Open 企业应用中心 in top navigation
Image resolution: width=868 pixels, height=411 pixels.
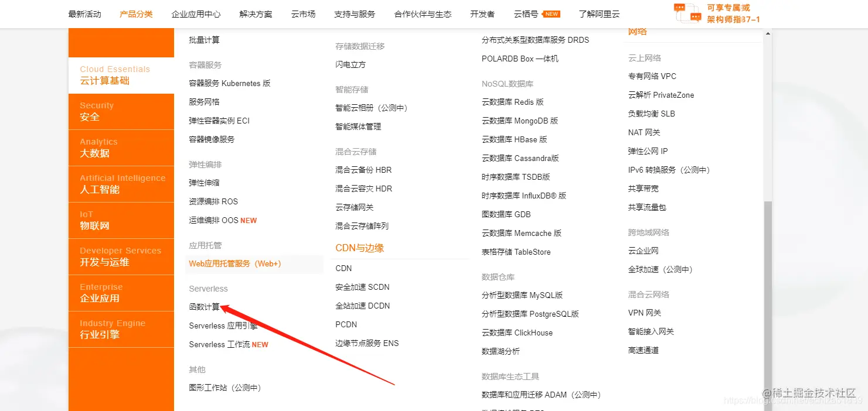pyautogui.click(x=196, y=14)
